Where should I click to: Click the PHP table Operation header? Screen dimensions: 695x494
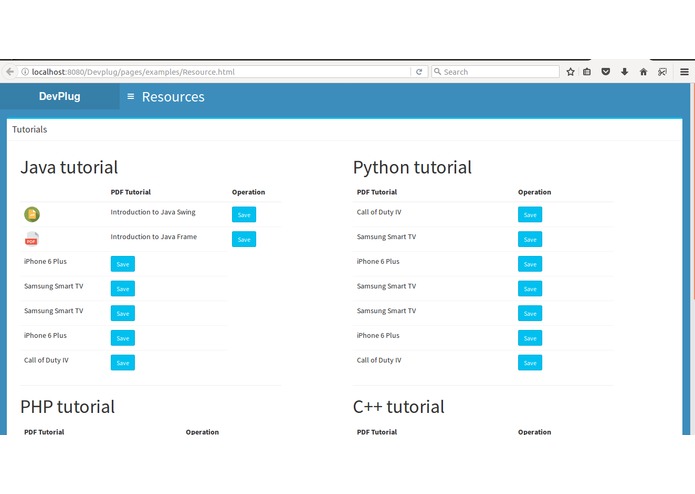click(x=202, y=432)
